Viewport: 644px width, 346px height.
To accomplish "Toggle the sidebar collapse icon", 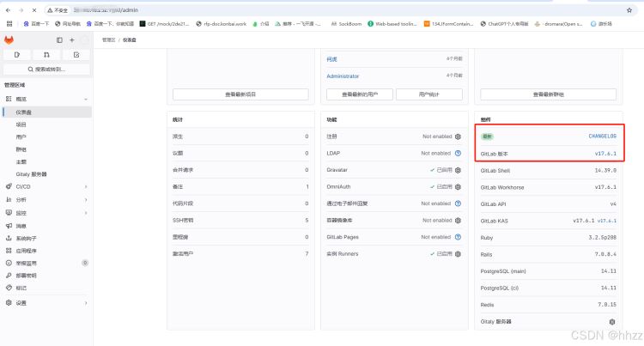I will (59, 39).
